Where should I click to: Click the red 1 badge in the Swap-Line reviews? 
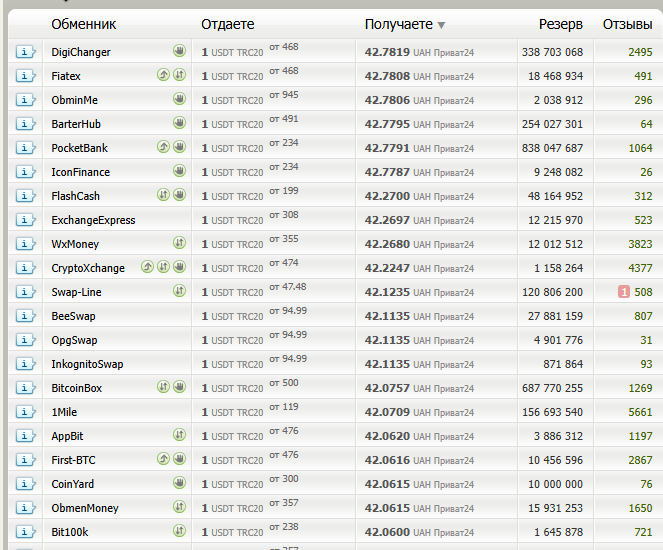tap(624, 292)
